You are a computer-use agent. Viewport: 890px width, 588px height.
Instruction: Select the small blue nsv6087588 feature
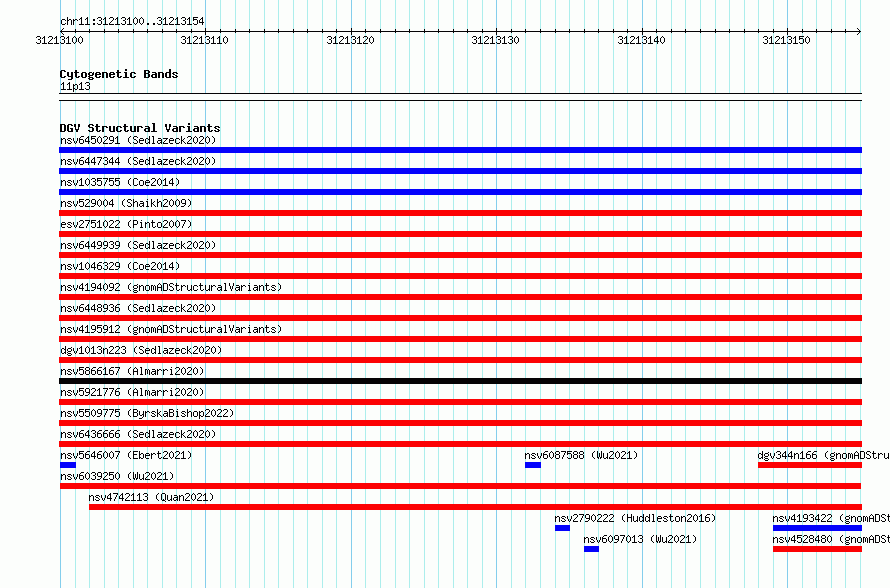tap(532, 465)
